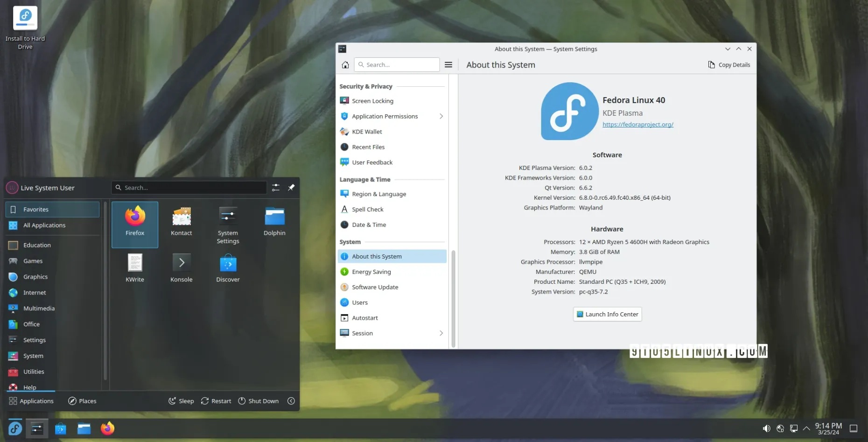Viewport: 868px width, 442px height.
Task: Open the Office category
Action: [53, 324]
